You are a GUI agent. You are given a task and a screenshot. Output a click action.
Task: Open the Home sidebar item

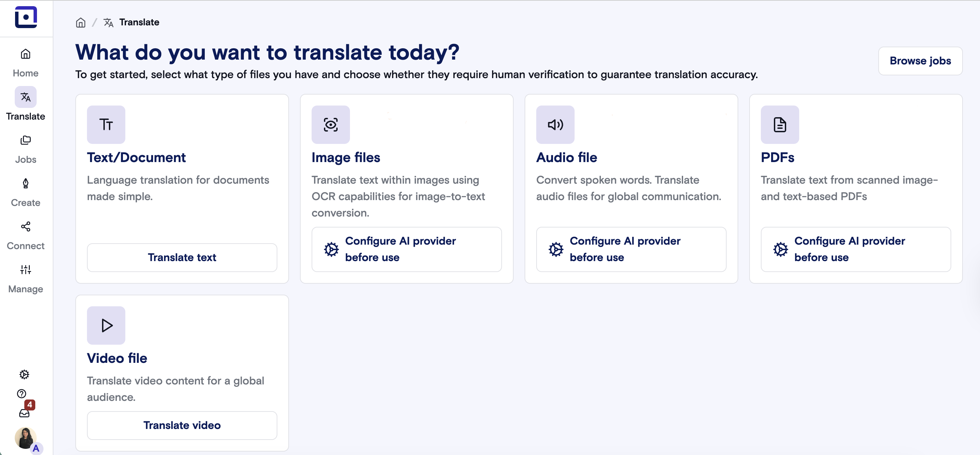tap(25, 62)
